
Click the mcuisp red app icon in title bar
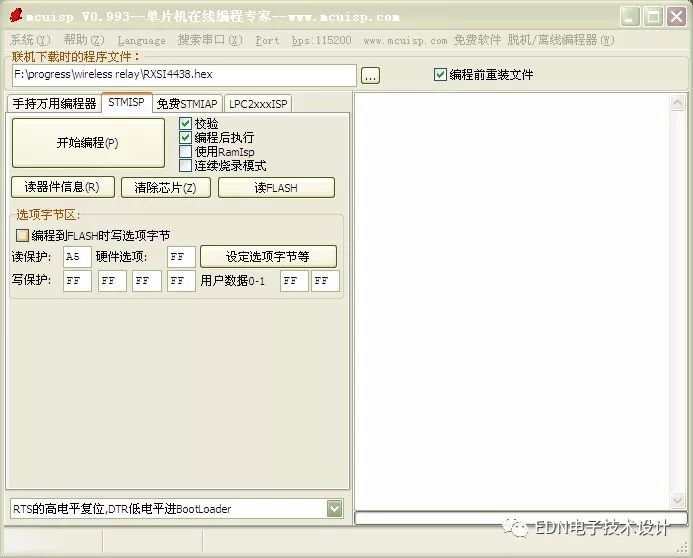14,16
